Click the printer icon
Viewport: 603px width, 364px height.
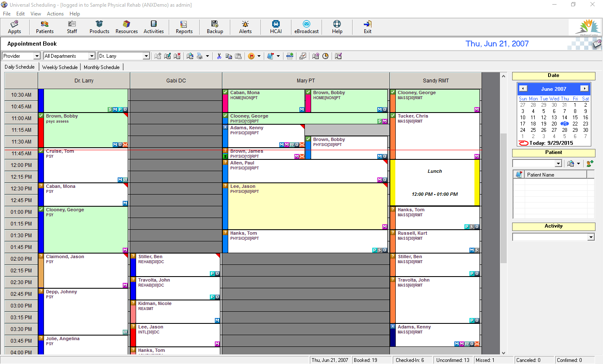coord(200,56)
